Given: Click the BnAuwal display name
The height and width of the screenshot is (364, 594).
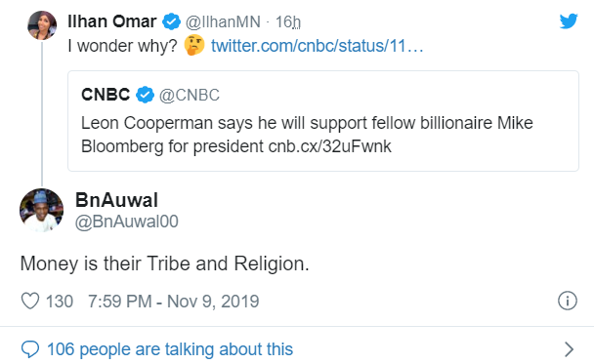Looking at the screenshot, I should (116, 200).
